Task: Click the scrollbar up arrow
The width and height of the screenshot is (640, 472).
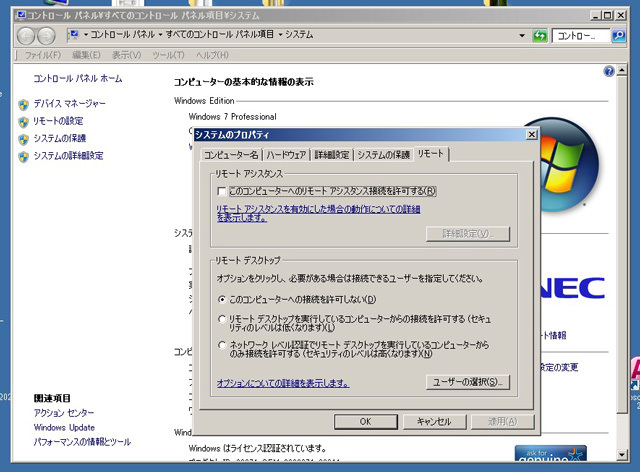Action: tap(622, 70)
